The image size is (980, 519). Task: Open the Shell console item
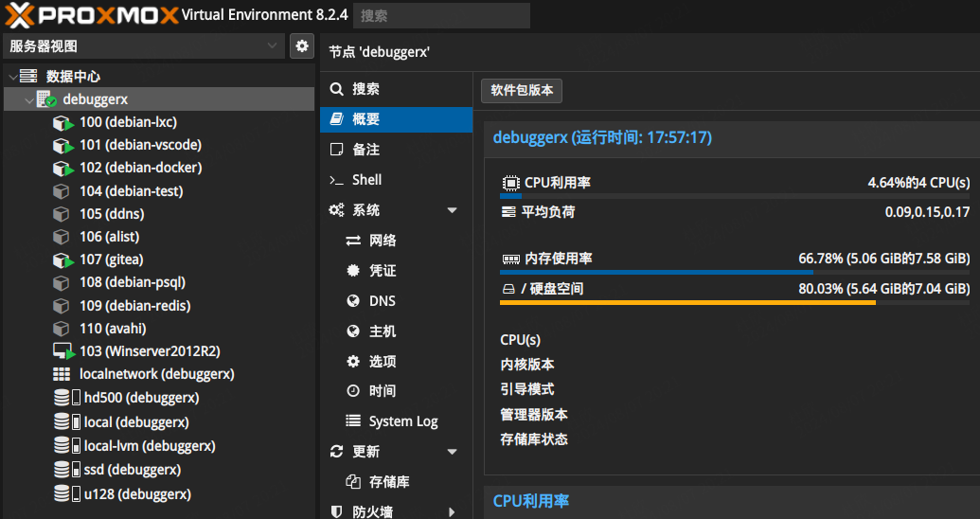(x=396, y=180)
